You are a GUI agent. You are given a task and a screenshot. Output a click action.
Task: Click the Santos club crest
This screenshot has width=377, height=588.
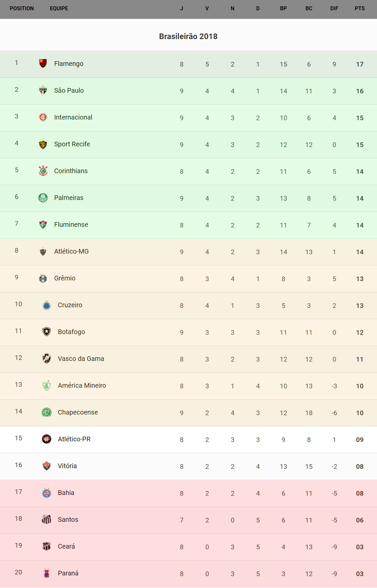coord(47,519)
